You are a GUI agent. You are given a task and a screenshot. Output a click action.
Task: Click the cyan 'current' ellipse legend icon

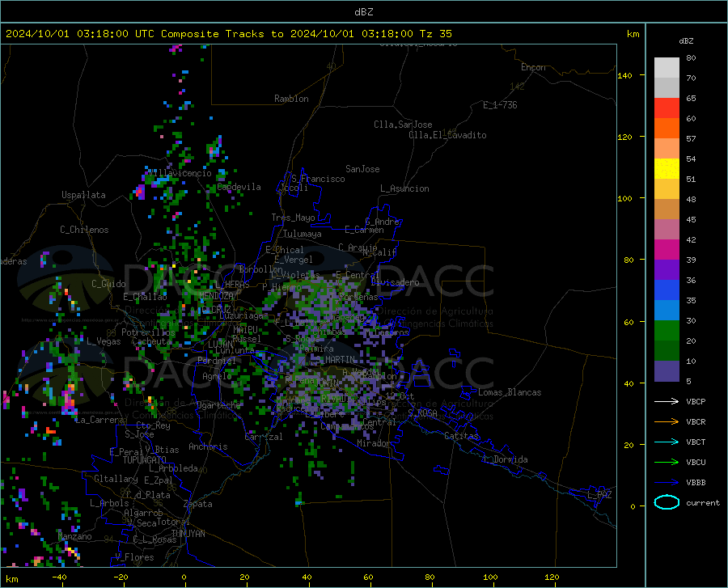pos(667,502)
